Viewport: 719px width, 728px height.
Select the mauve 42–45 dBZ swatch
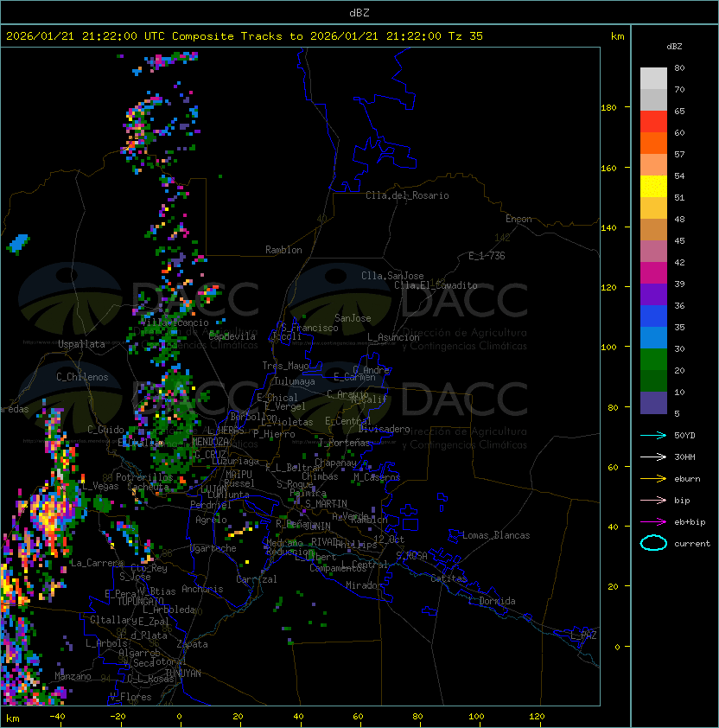pos(653,252)
